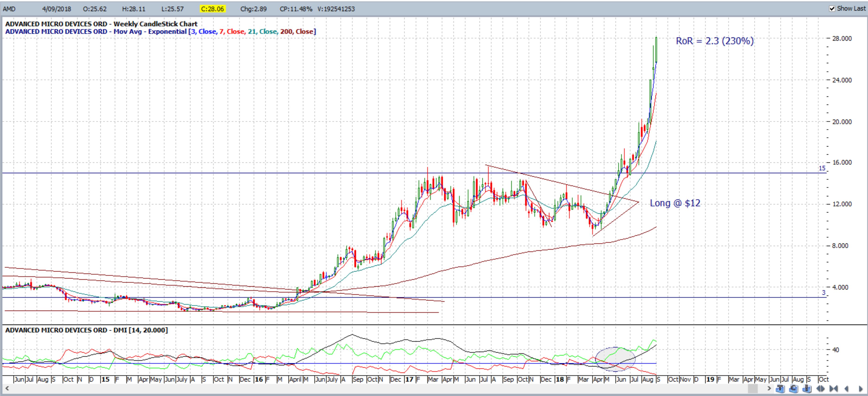The height and width of the screenshot is (396, 868).
Task: Click the 15 horizontal line label
Action: (822, 168)
